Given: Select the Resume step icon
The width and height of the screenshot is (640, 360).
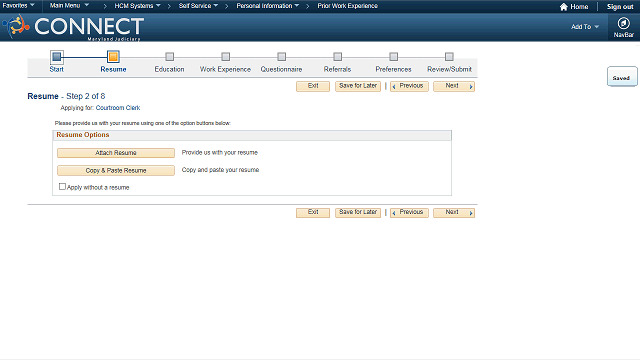Looking at the screenshot, I should [x=113, y=56].
